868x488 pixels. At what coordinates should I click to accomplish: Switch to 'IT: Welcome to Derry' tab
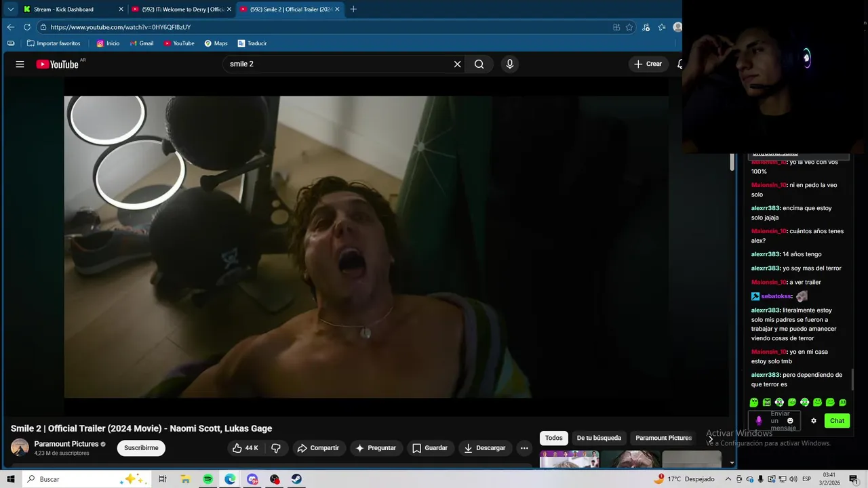click(182, 9)
